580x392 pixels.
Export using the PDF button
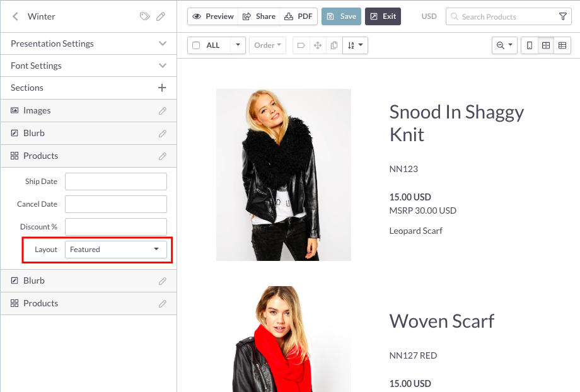point(298,16)
